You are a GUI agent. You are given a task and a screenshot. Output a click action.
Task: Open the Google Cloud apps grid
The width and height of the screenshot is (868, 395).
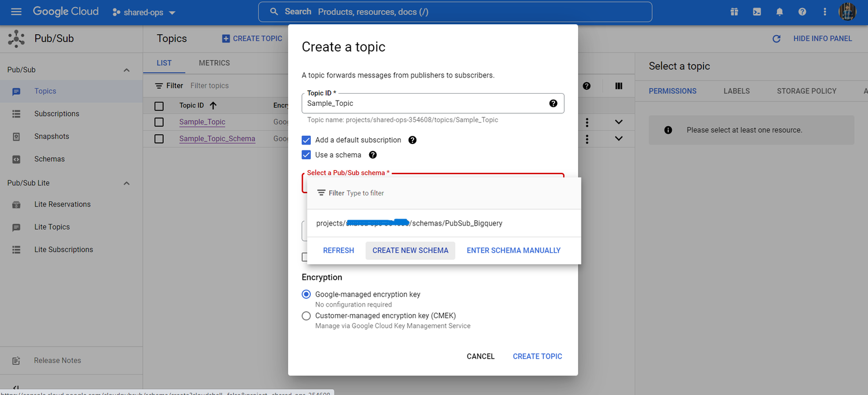(x=734, y=12)
